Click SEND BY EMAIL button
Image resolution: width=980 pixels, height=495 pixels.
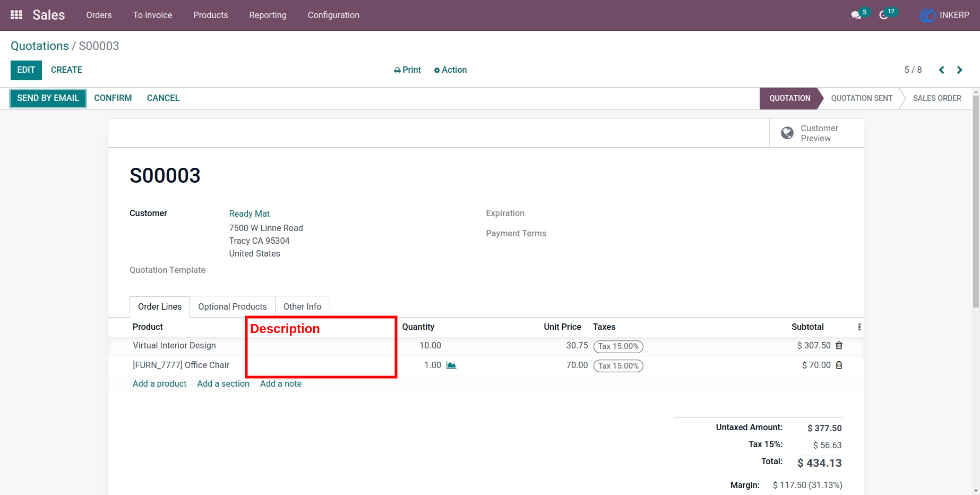48,98
